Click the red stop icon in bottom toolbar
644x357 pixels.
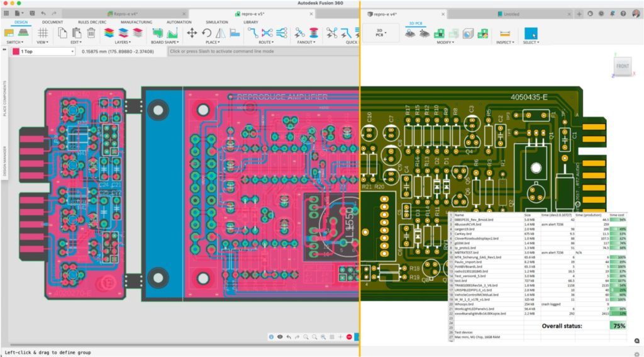click(x=349, y=337)
